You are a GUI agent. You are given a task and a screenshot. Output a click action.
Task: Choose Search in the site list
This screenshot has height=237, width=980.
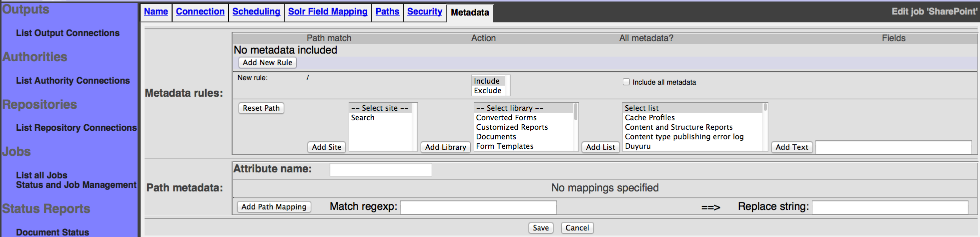click(363, 118)
